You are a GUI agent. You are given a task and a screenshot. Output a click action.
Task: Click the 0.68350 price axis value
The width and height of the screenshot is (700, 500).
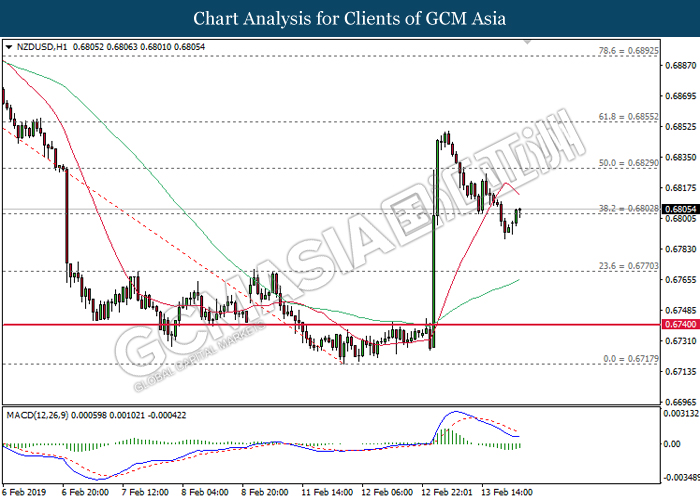coord(680,157)
